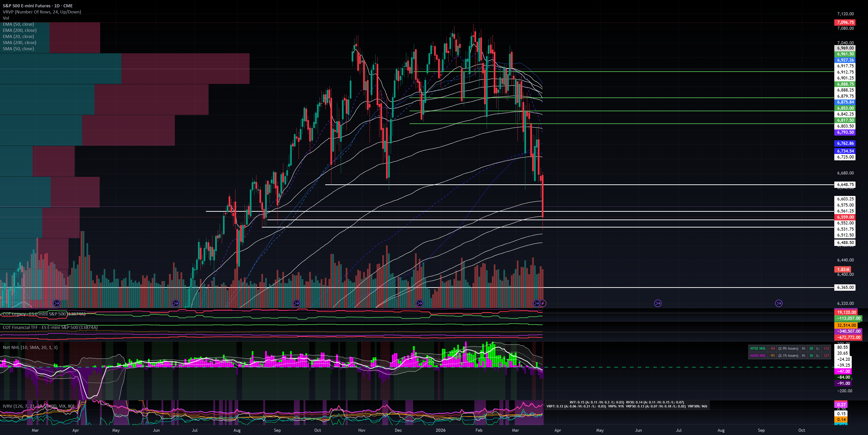Select the Vol indicator legend label
The image size is (868, 435).
click(6, 18)
